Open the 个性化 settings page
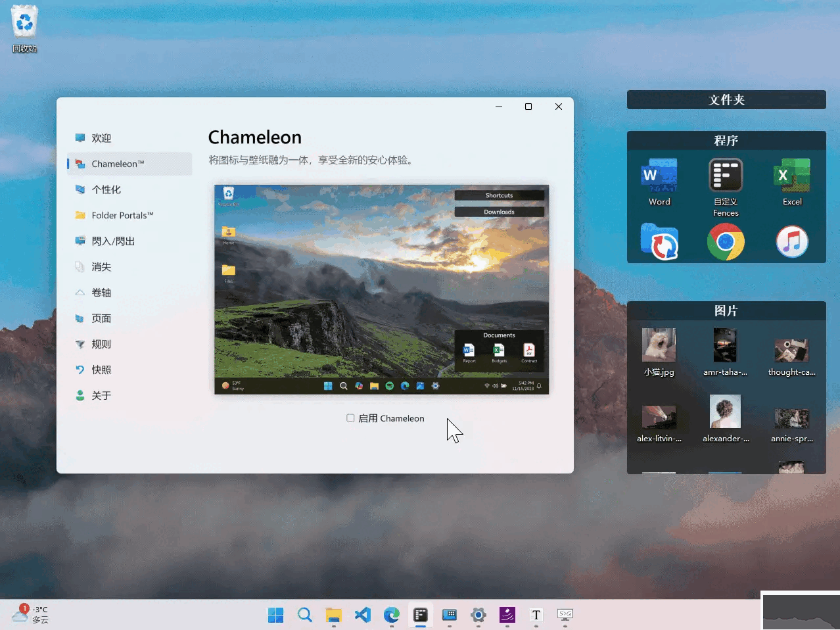 point(129,189)
